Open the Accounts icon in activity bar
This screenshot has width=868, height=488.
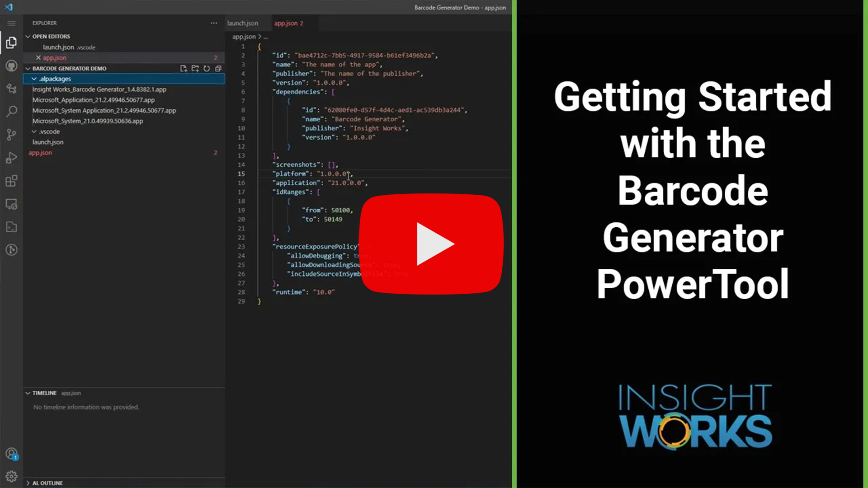point(11,454)
